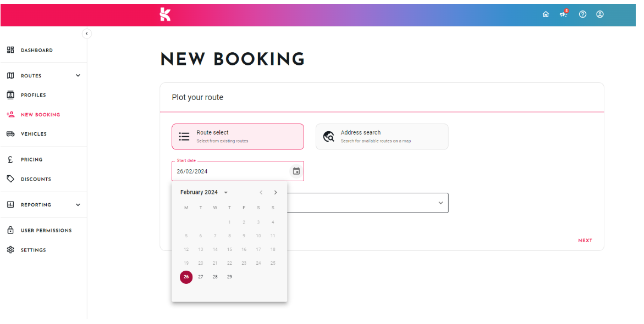Viewport: 644px width, 324px height.
Task: Expand the Routes submenu chevron
Action: pos(78,75)
